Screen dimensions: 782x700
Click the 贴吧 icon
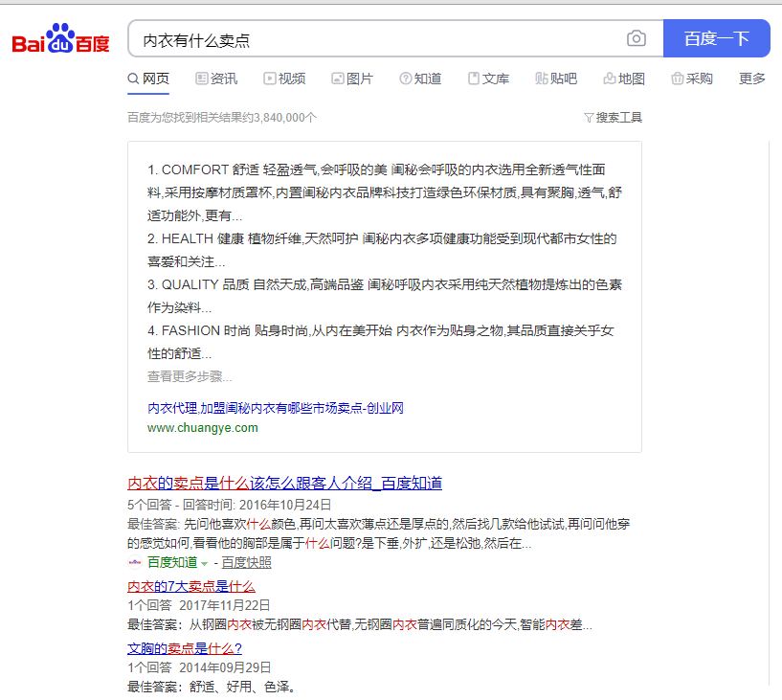click(x=542, y=79)
